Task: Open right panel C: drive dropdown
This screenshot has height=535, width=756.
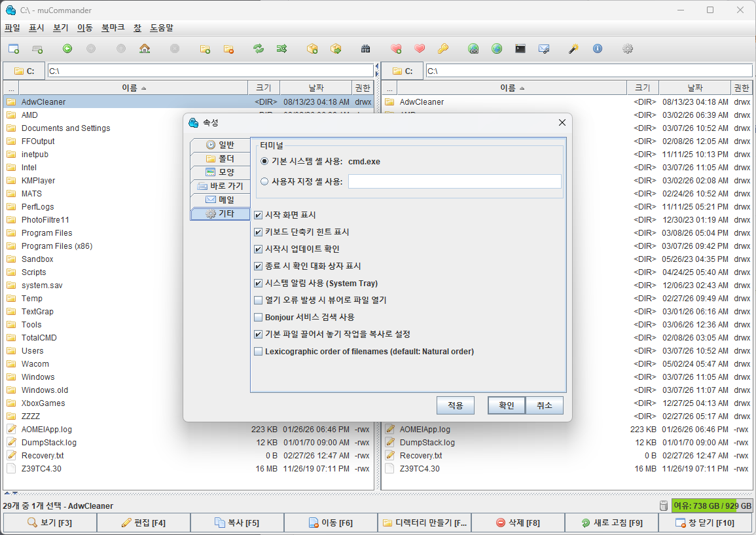Action: click(x=403, y=71)
